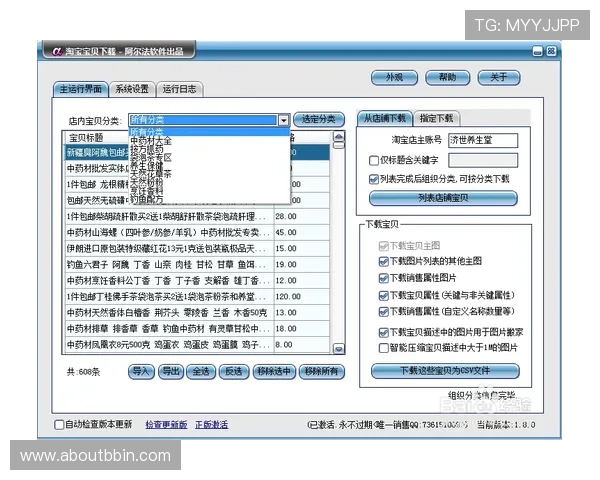Close the 淘宝宝贝下载 window
600x480 pixels.
(551, 51)
